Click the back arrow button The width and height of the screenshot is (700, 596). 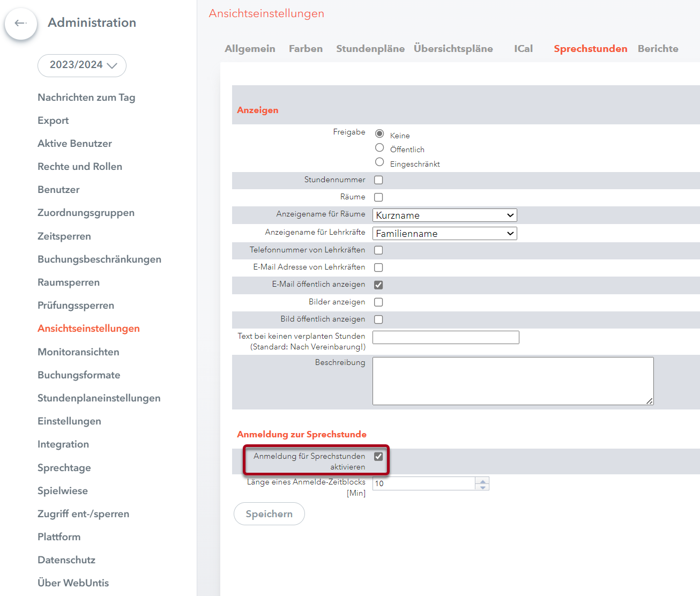pyautogui.click(x=21, y=23)
